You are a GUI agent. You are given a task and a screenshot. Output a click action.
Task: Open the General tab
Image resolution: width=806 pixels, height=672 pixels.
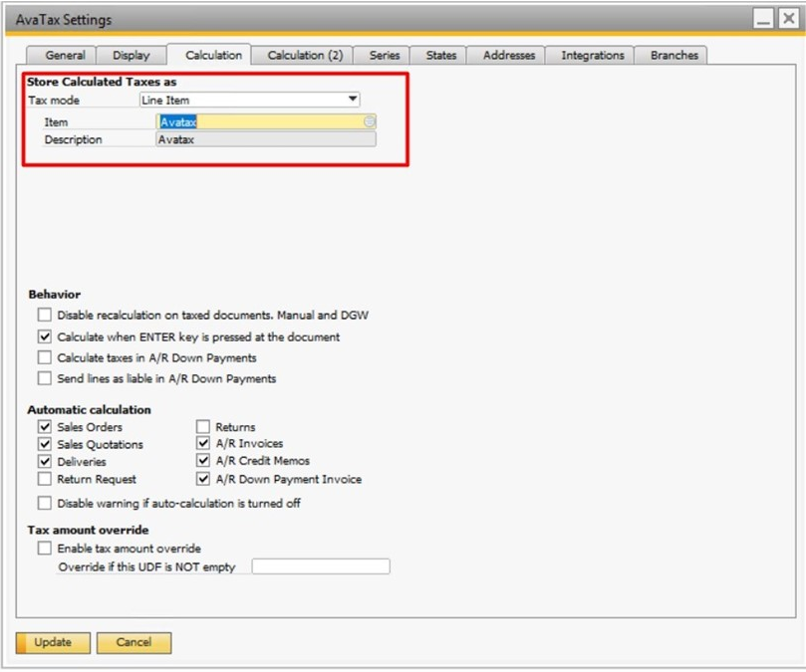[62, 55]
